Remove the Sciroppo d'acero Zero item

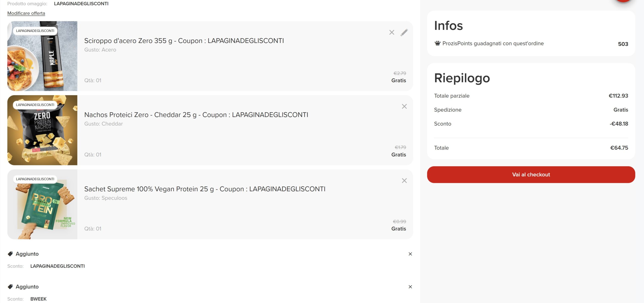pos(391,32)
